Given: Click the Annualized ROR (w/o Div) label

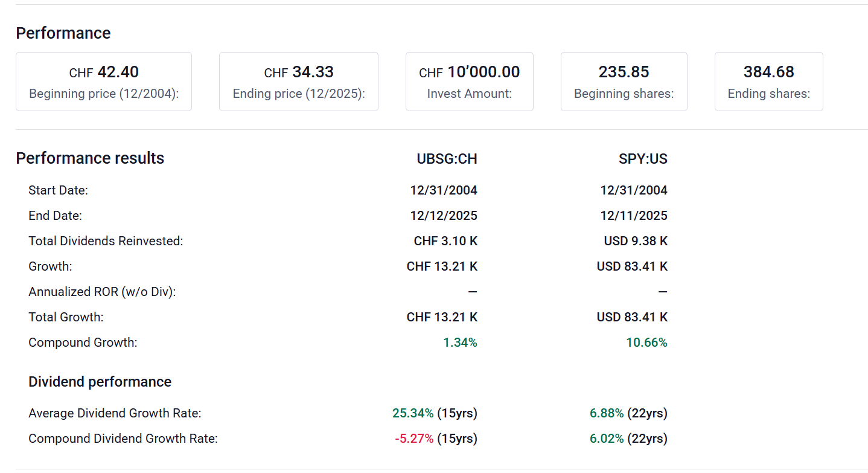Looking at the screenshot, I should pyautogui.click(x=102, y=292).
